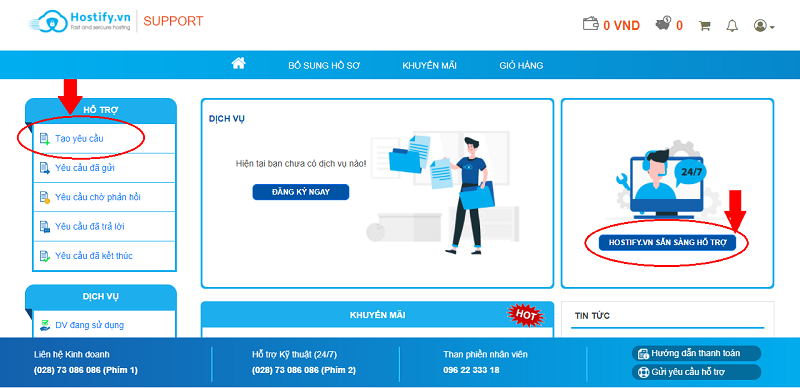Open DV đang sử dụng
This screenshot has width=800, height=388.
tap(89, 325)
